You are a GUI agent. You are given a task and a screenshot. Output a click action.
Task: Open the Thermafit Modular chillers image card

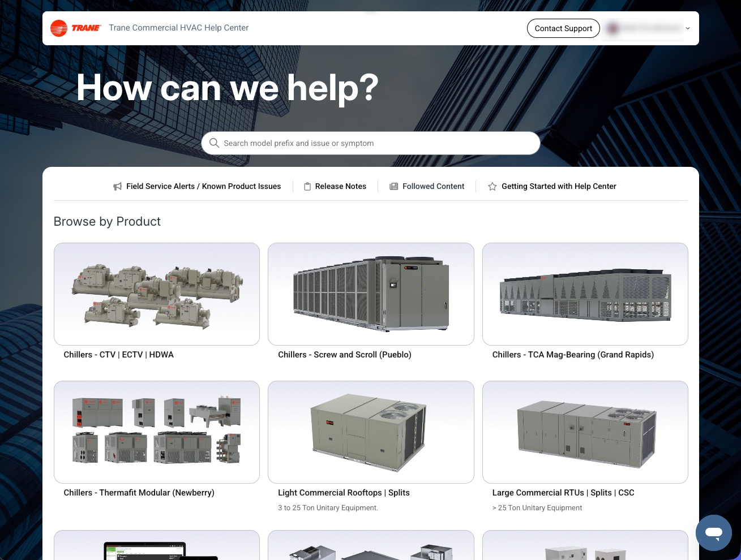(157, 432)
